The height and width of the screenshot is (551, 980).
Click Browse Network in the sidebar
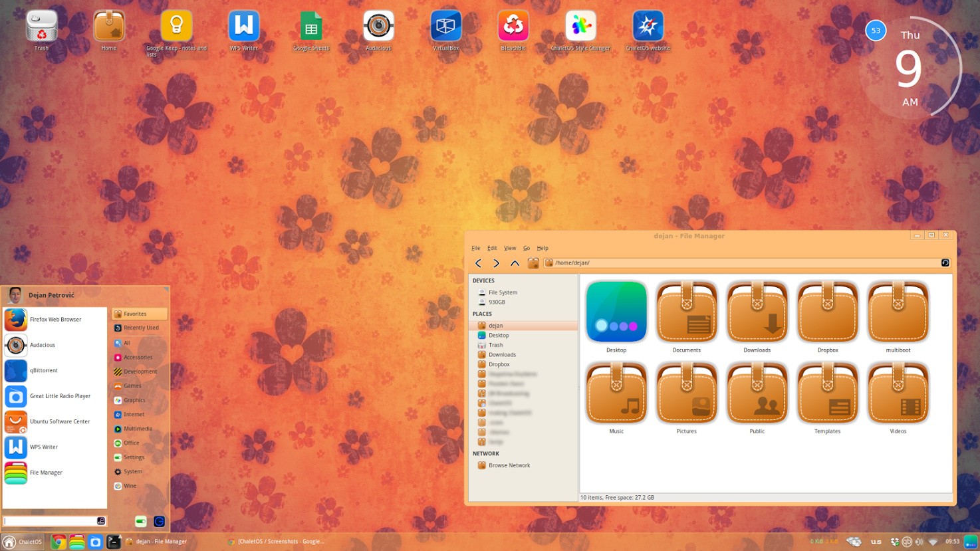pyautogui.click(x=509, y=465)
